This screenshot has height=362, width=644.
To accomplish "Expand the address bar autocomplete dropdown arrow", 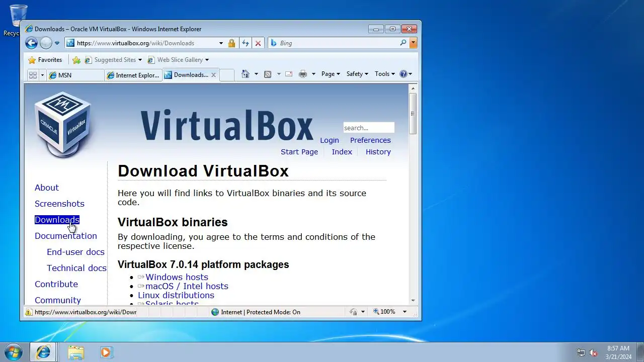I will coord(220,43).
